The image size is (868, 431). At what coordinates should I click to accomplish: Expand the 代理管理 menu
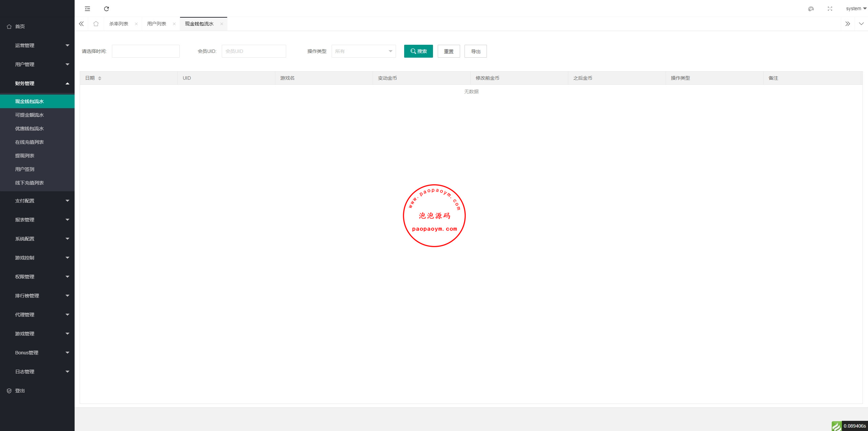[37, 315]
